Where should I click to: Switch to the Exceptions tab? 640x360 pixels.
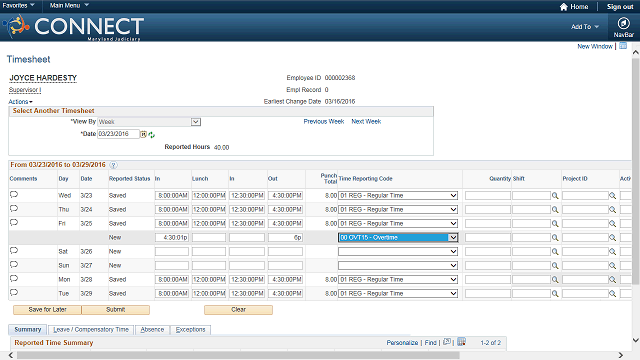(x=191, y=329)
